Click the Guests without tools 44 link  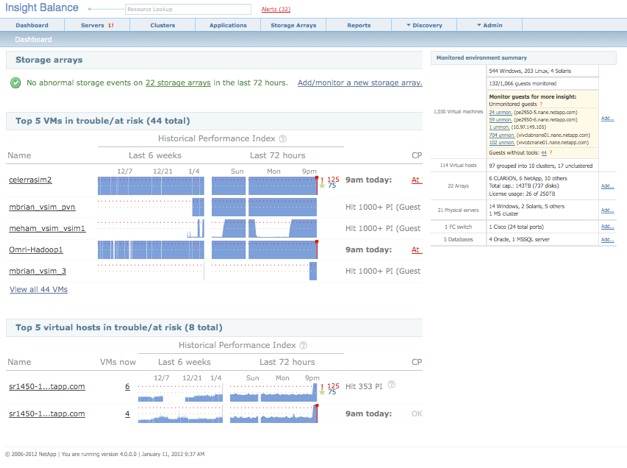544,153
